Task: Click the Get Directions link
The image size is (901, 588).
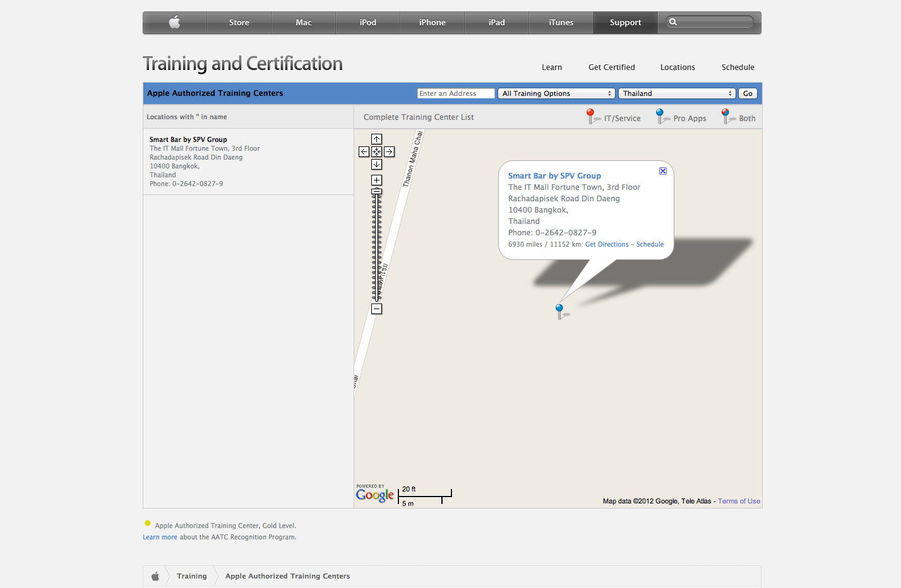Action: pos(607,245)
